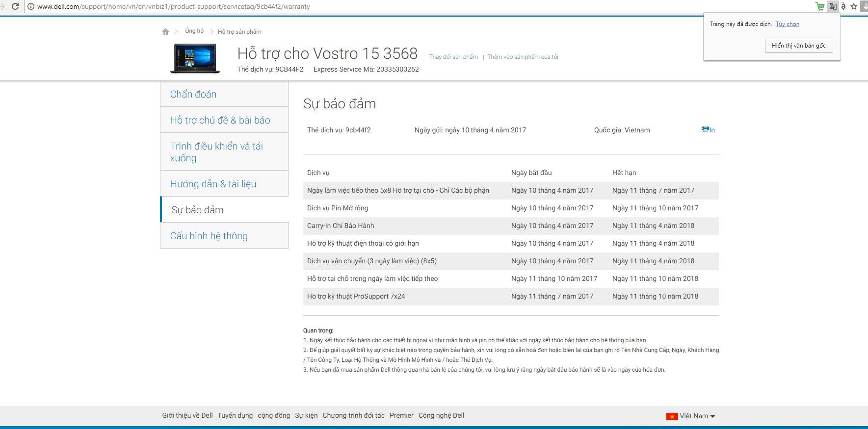This screenshot has height=429, width=868.
Task: Open Tuyển dụng footer link
Action: pyautogui.click(x=235, y=415)
